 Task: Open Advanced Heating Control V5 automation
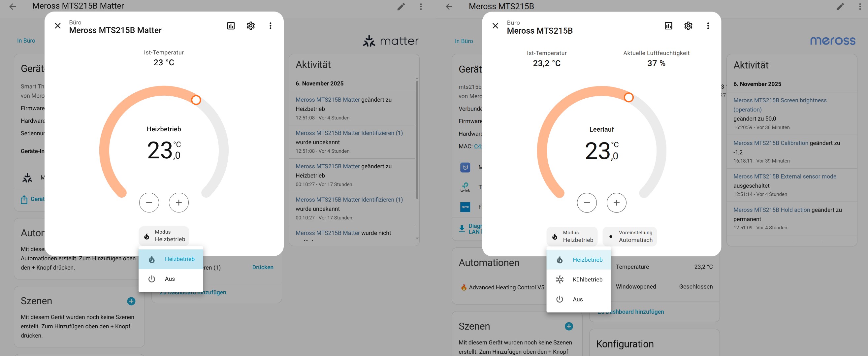[502, 287]
